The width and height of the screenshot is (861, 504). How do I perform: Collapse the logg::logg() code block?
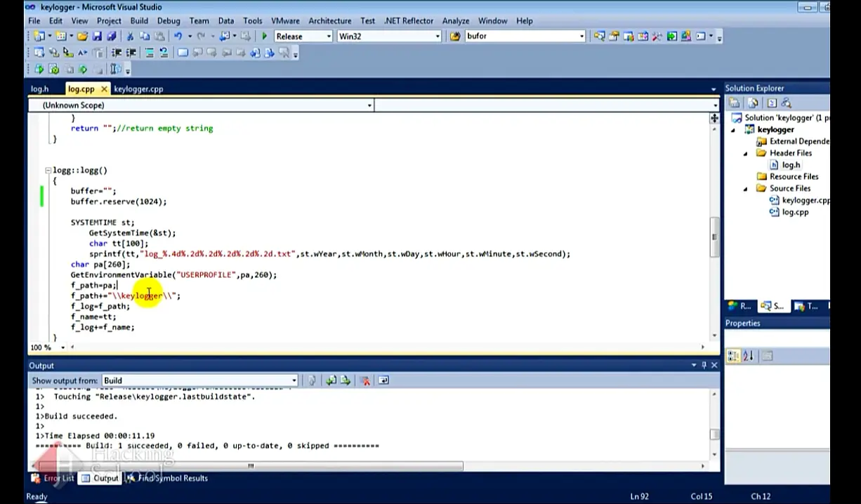pyautogui.click(x=48, y=171)
